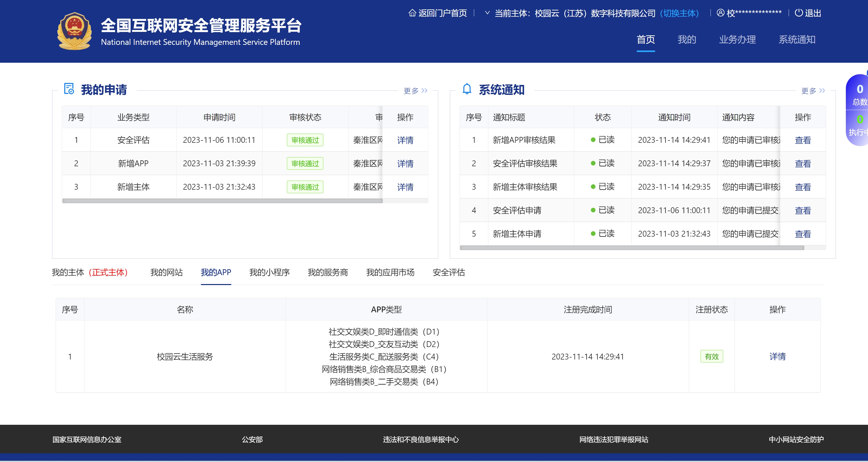Click scrollbar beneath 系统通知 table
Screen dimensions: 868x462
[632, 248]
